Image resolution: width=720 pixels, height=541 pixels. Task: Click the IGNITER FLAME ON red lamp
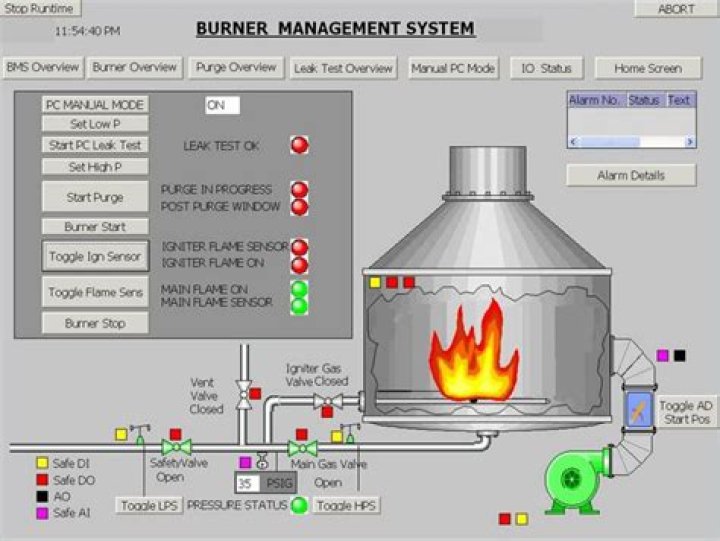tap(299, 265)
